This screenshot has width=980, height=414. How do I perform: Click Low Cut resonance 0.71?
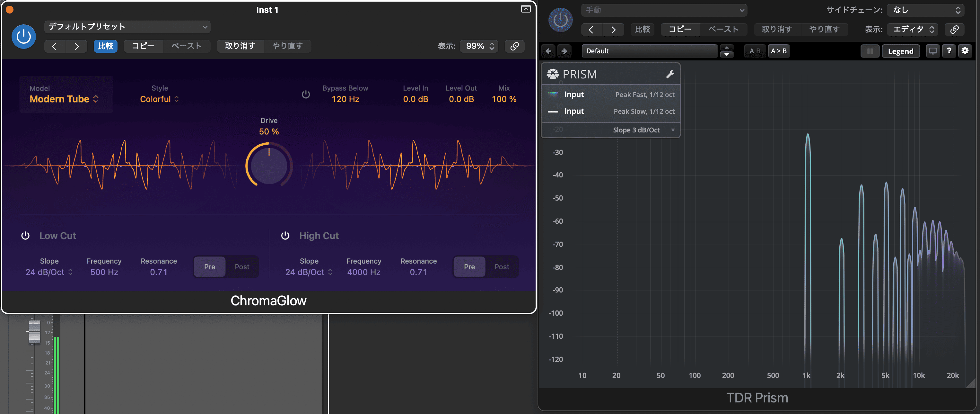click(x=159, y=272)
